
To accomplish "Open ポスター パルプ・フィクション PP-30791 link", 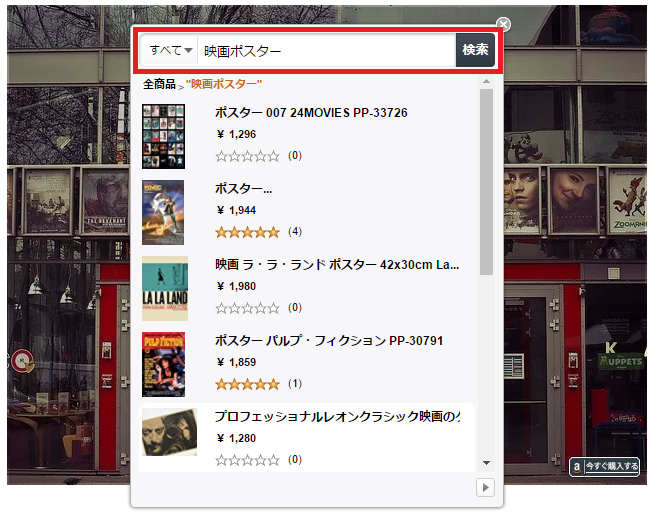I will pos(329,341).
